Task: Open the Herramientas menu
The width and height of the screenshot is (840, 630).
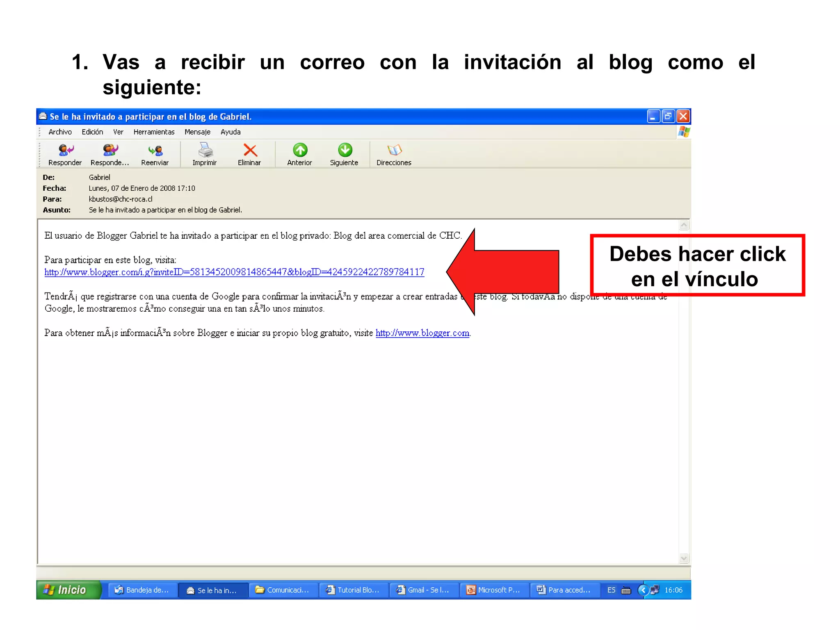Action: click(x=154, y=132)
